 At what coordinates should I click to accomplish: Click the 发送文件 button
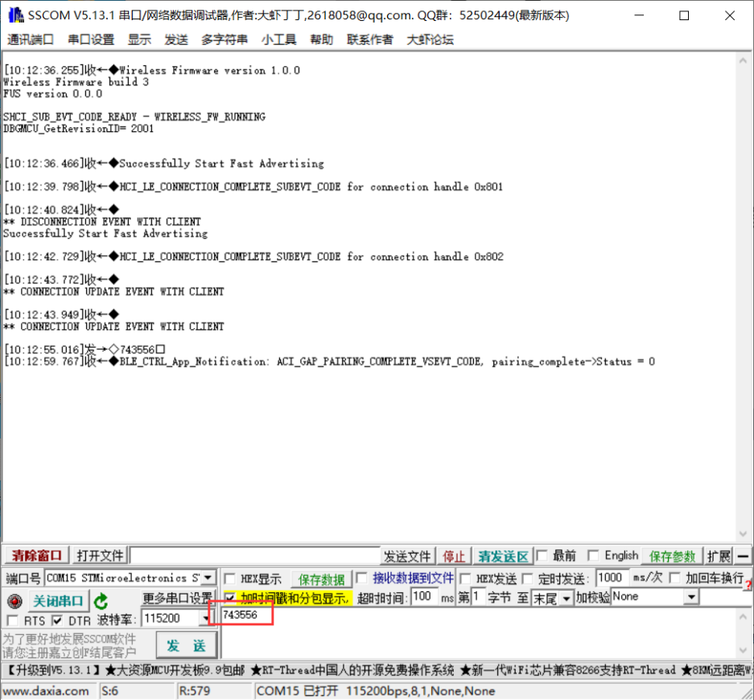[x=407, y=556]
